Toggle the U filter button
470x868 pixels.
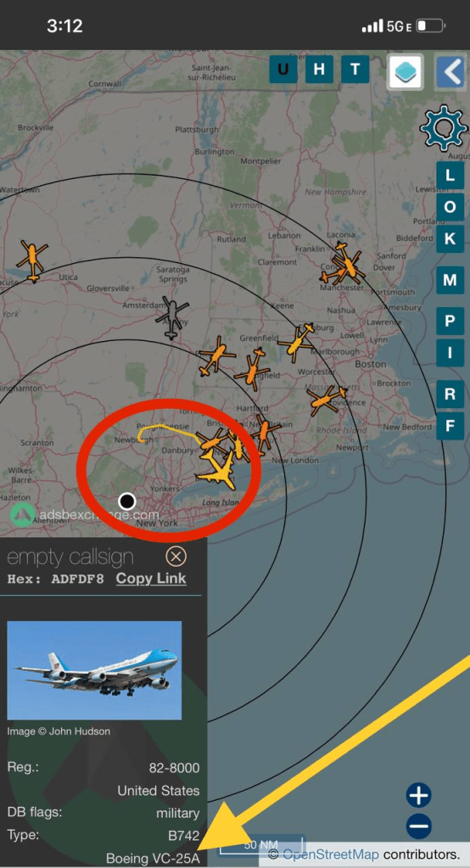[x=283, y=70]
